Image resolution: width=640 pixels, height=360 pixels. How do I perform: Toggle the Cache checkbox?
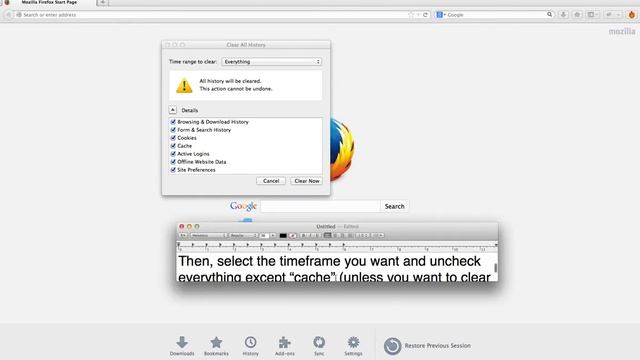[x=173, y=146]
